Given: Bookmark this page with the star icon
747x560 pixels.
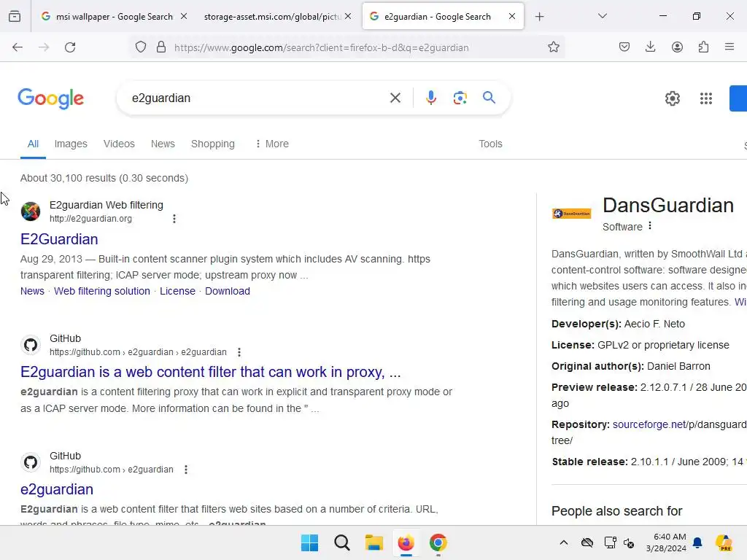Looking at the screenshot, I should click(553, 47).
